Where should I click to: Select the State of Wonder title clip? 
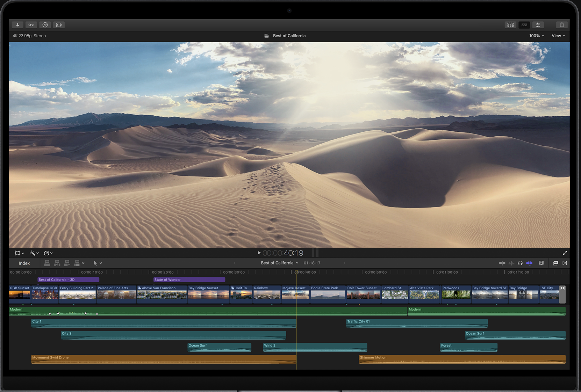pyautogui.click(x=189, y=280)
